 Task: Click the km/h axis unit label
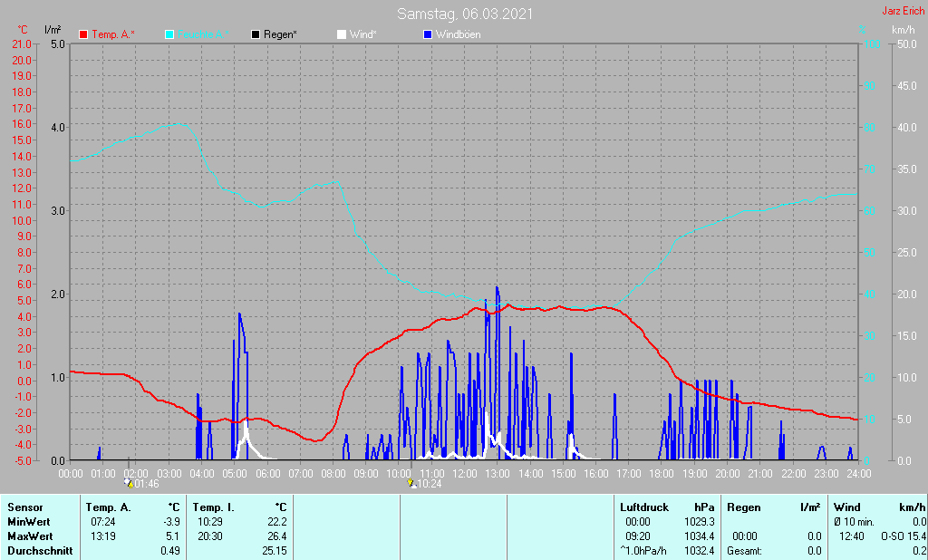coord(903,30)
